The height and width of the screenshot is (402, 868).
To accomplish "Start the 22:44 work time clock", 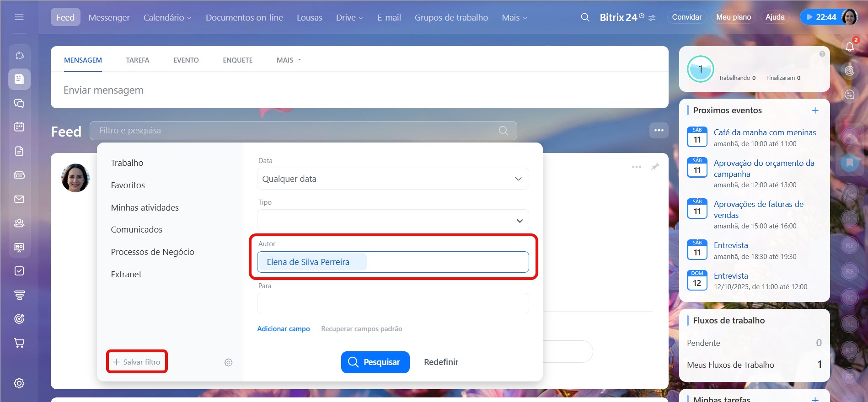I will 821,17.
